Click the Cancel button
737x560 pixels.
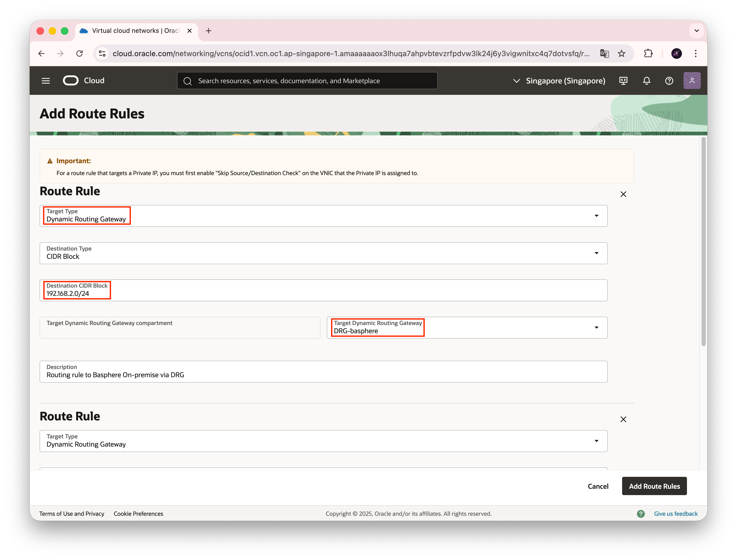[598, 486]
